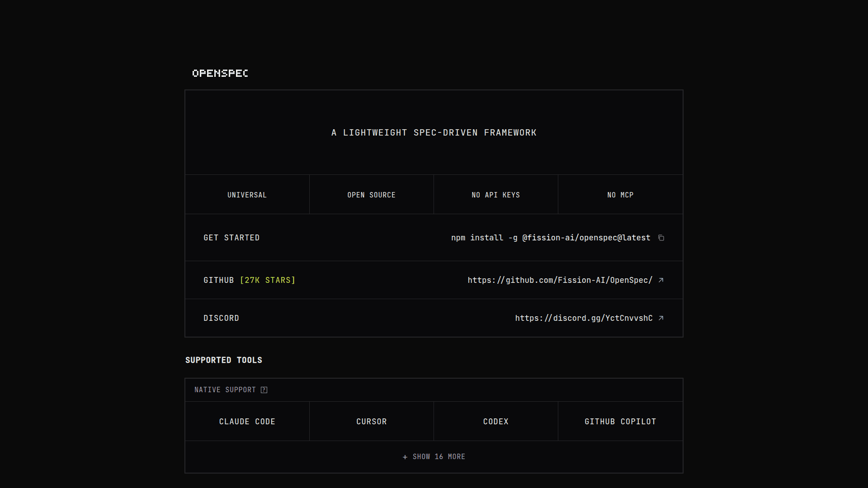This screenshot has width=868, height=488.
Task: Expand Show 16 More tools
Action: 434,457
